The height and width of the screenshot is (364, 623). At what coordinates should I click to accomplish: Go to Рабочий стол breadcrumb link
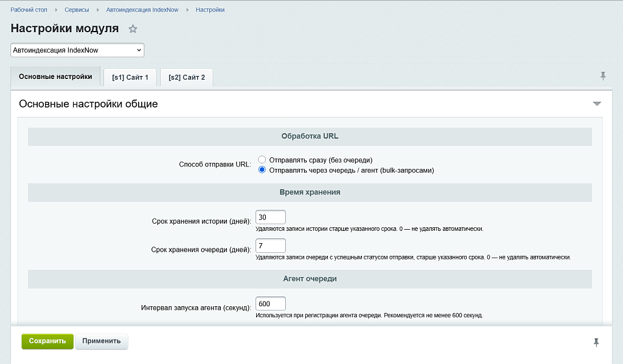(x=29, y=10)
